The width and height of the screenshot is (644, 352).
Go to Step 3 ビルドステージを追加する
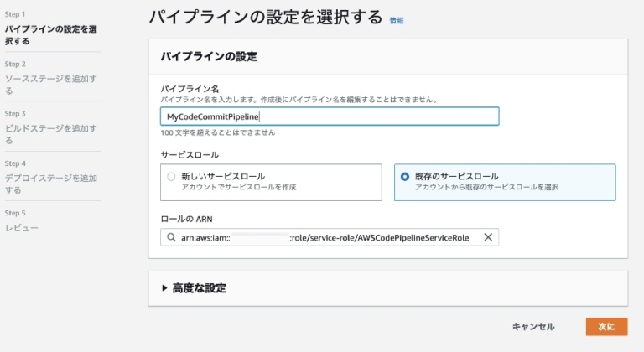tap(51, 134)
